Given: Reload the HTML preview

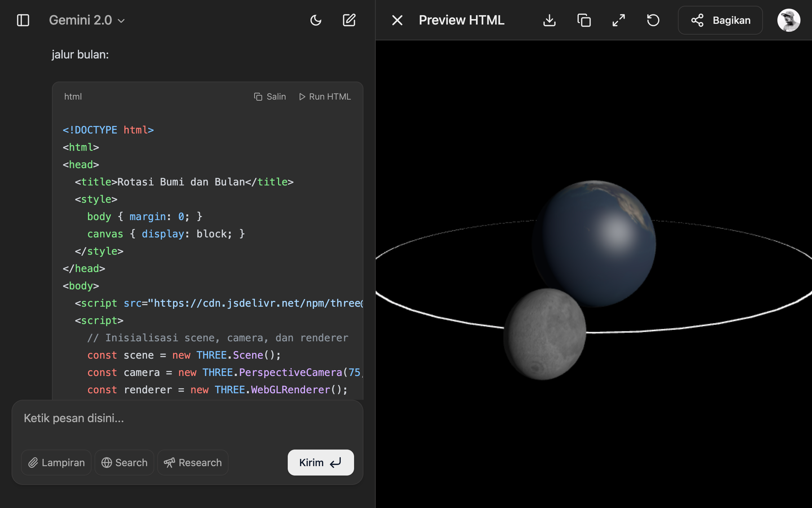Looking at the screenshot, I should [x=653, y=20].
